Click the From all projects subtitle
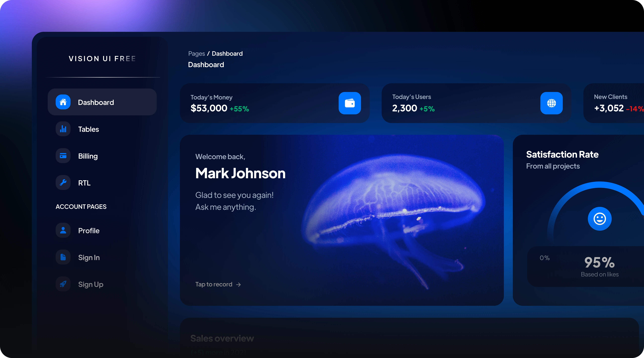644x358 pixels. click(553, 166)
